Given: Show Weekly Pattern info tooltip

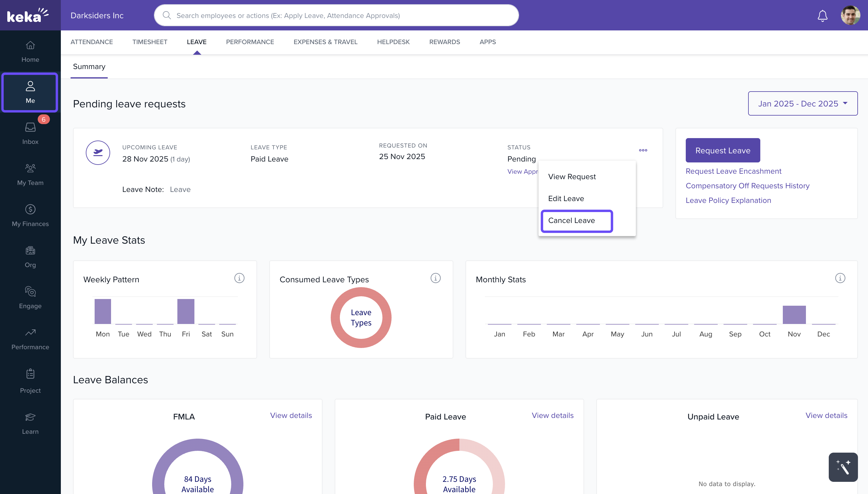Looking at the screenshot, I should [x=239, y=278].
